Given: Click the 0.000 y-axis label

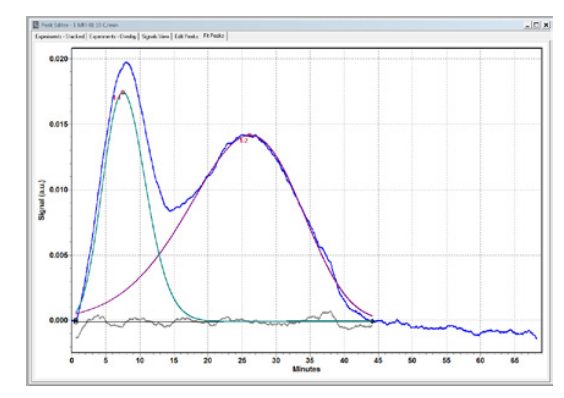Looking at the screenshot, I should pyautogui.click(x=58, y=320).
